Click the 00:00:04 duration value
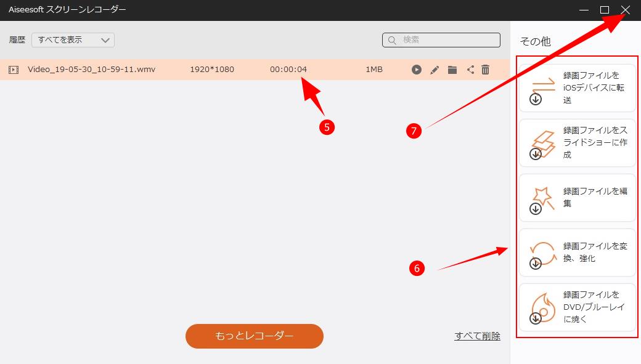Screen dimensions: 641x364 288,70
